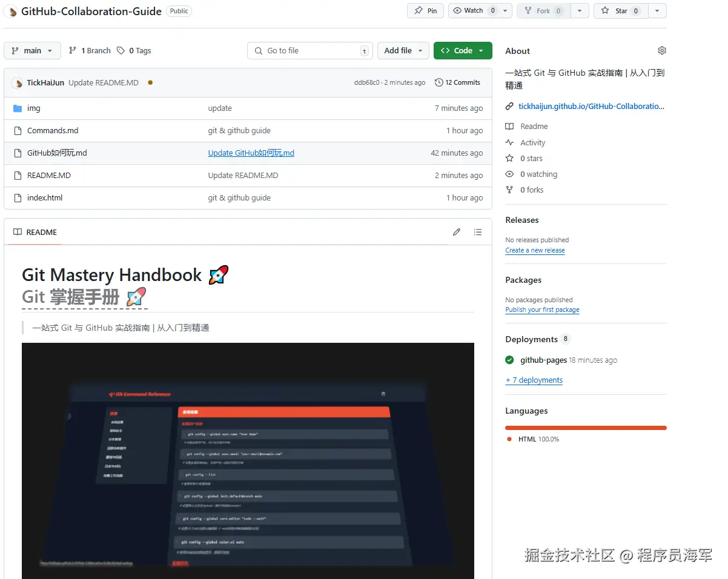Screen dimensions: 728x579
Task: Click the Activity pulse icon in sidebar
Action: pyautogui.click(x=509, y=142)
